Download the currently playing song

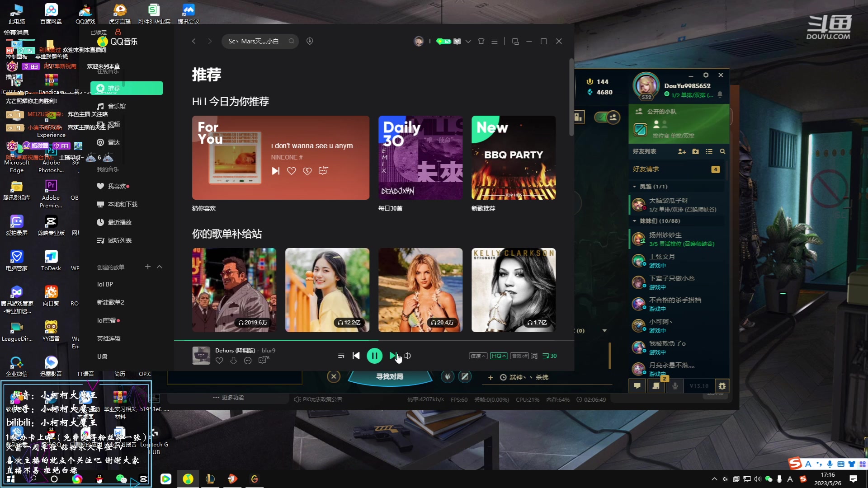pos(233,361)
